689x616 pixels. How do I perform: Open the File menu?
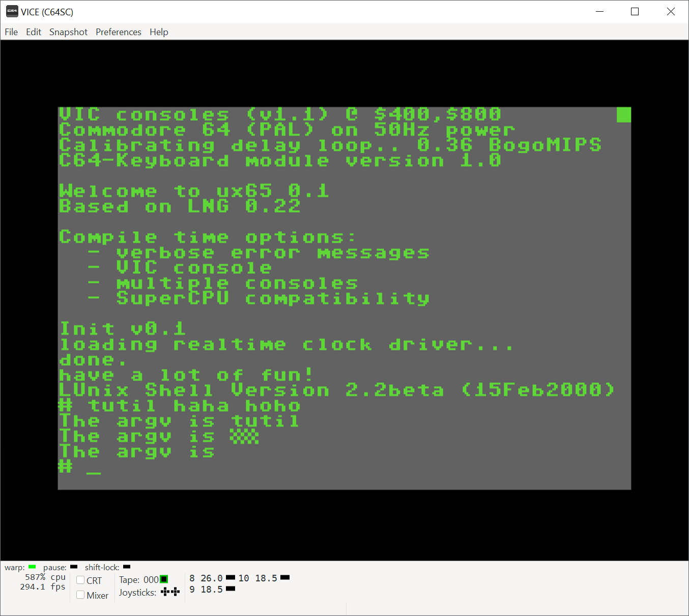pyautogui.click(x=11, y=32)
